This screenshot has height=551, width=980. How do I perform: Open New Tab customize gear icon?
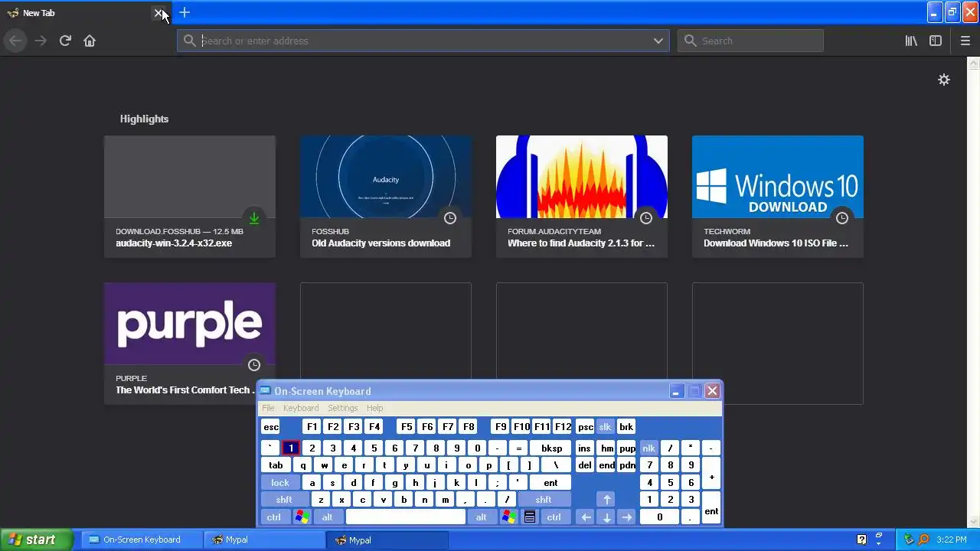pyautogui.click(x=944, y=80)
